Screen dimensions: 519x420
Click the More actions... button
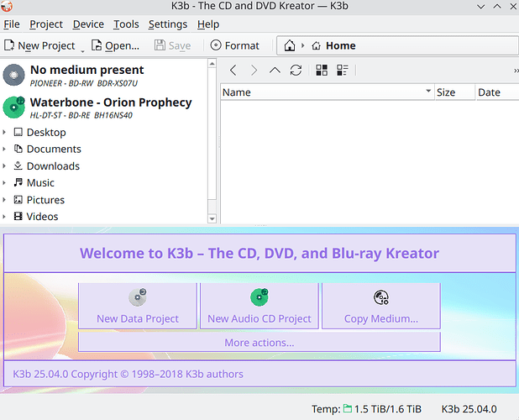(259, 342)
